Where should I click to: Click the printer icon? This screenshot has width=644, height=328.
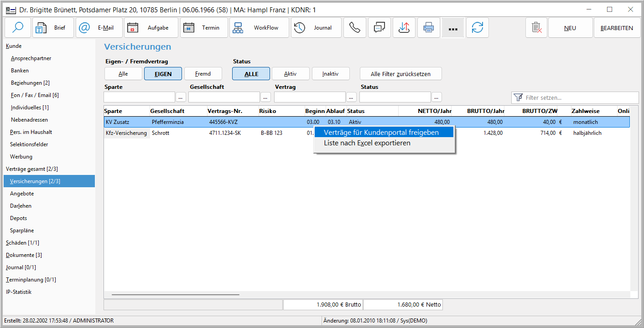[x=428, y=28]
